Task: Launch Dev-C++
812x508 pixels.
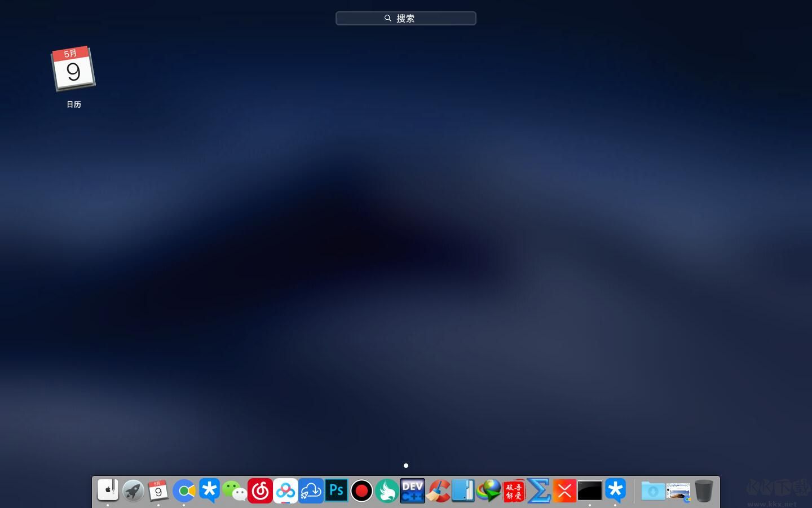Action: [x=412, y=491]
